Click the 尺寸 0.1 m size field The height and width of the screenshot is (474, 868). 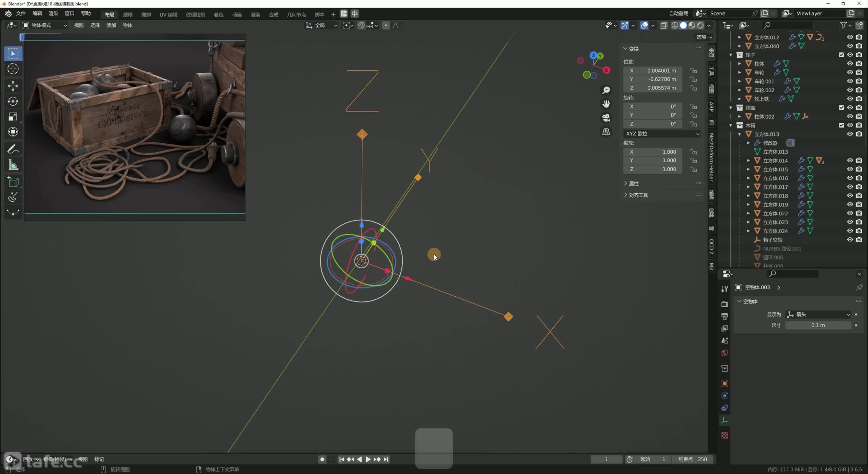(x=818, y=325)
